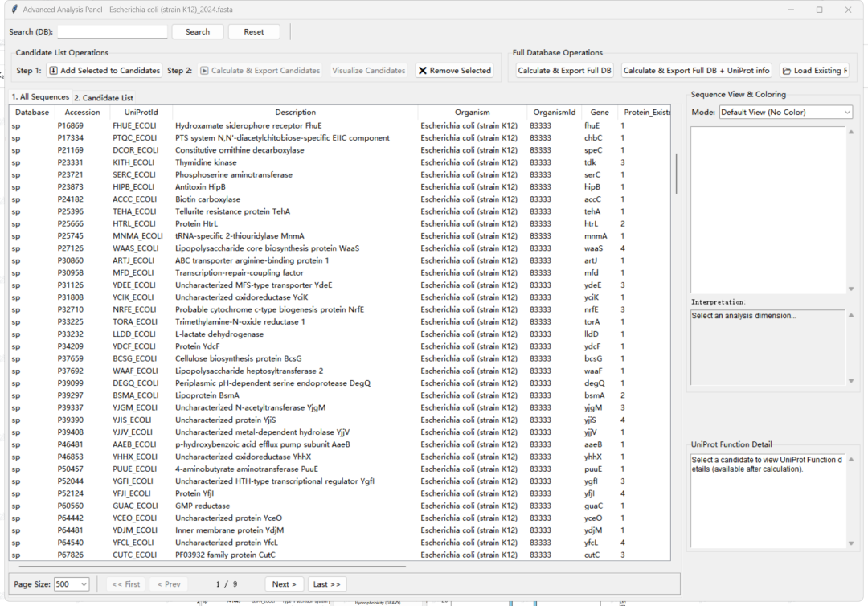Sort by OrganismId column header
The image size is (868, 606).
pos(554,112)
